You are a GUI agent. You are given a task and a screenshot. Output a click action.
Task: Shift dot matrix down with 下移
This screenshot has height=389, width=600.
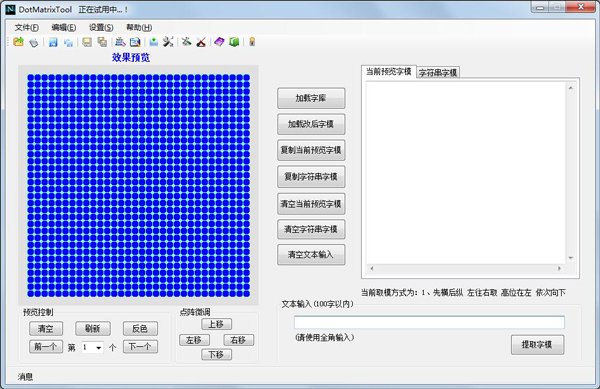click(216, 355)
